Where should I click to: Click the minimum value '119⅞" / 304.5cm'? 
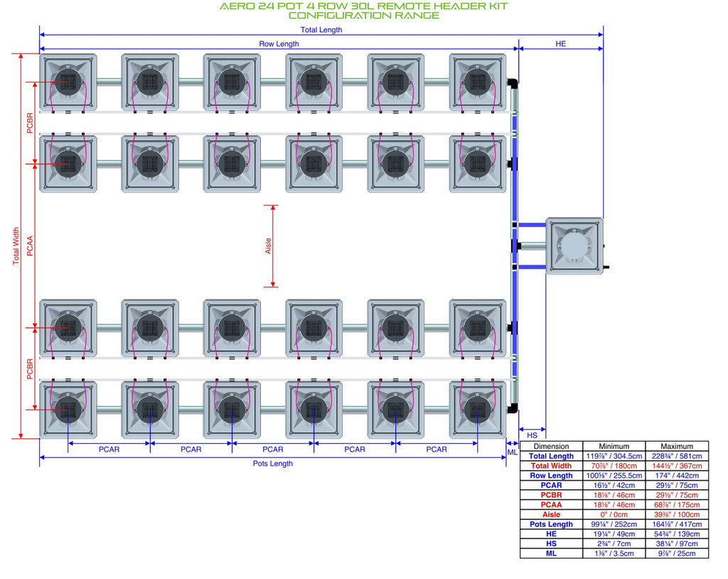pyautogui.click(x=614, y=456)
